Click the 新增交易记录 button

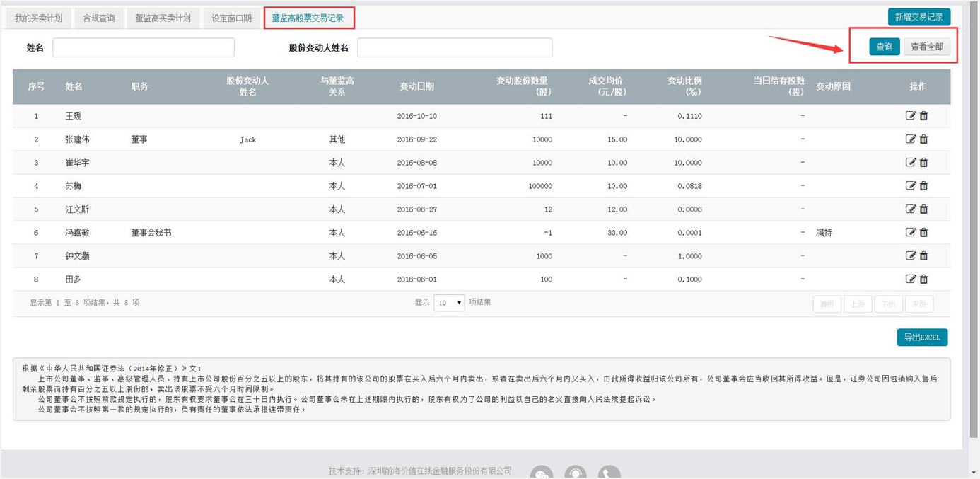(x=919, y=17)
